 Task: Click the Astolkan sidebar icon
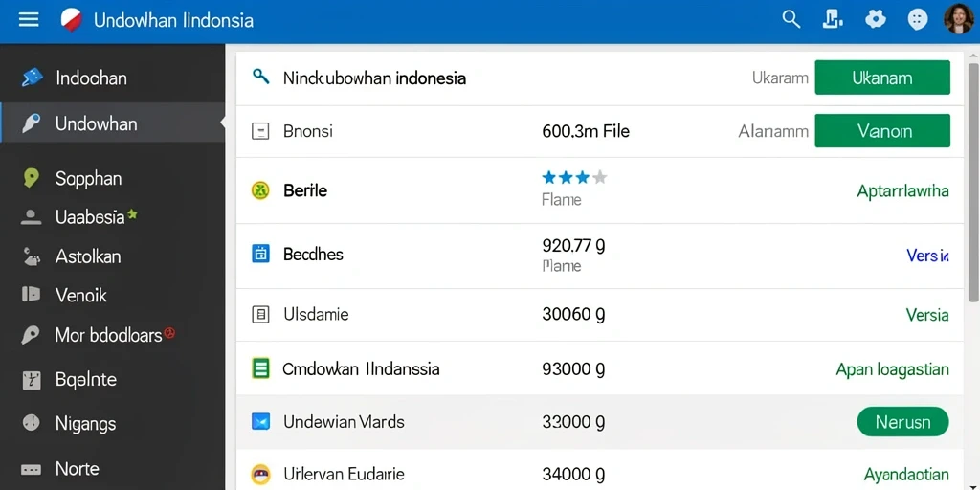tap(31, 256)
